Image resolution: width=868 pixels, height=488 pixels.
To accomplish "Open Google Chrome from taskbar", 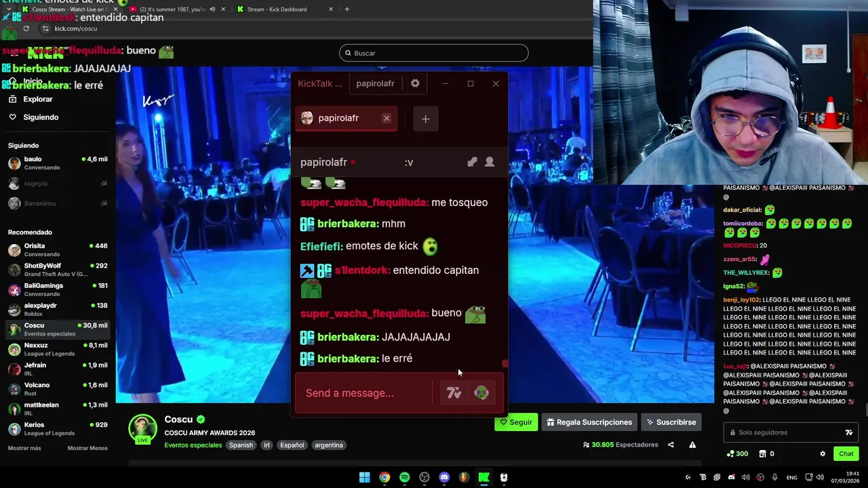I will [x=384, y=477].
